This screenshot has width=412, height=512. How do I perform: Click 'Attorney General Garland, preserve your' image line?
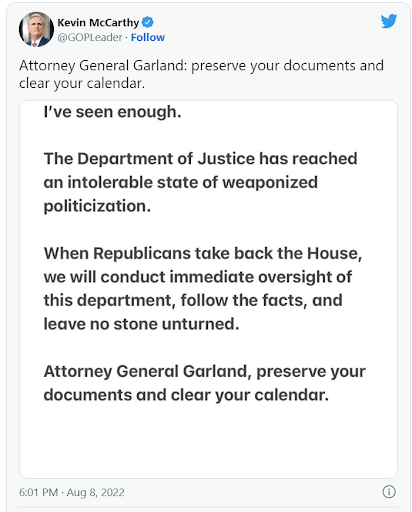tap(205, 371)
